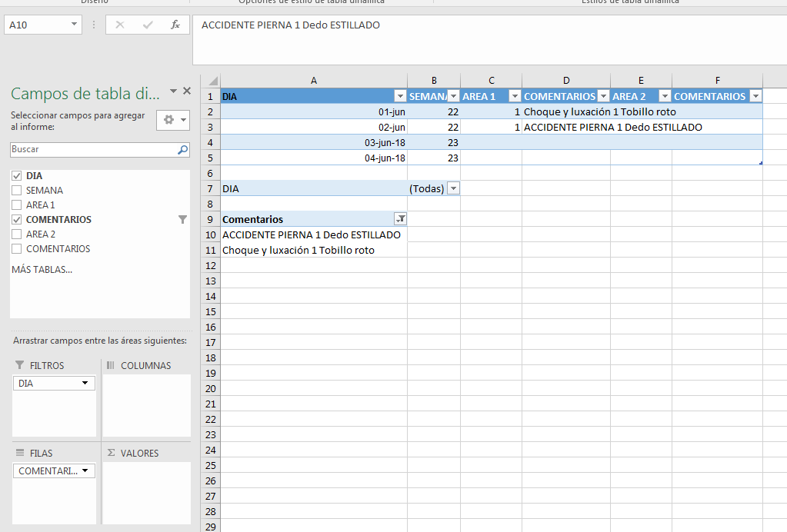Click the filter funnel icon beside the COMENTARIOS field
Viewport: 787px width, 532px height.
182,220
